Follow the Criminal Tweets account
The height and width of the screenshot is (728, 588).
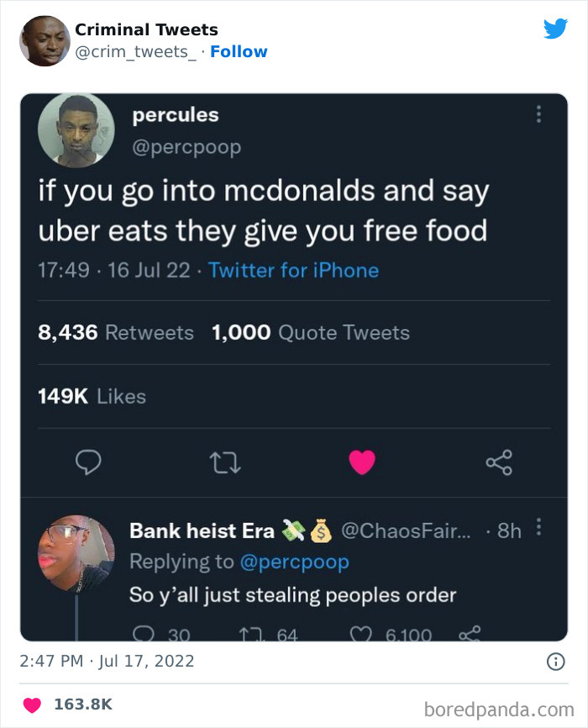pos(239,51)
